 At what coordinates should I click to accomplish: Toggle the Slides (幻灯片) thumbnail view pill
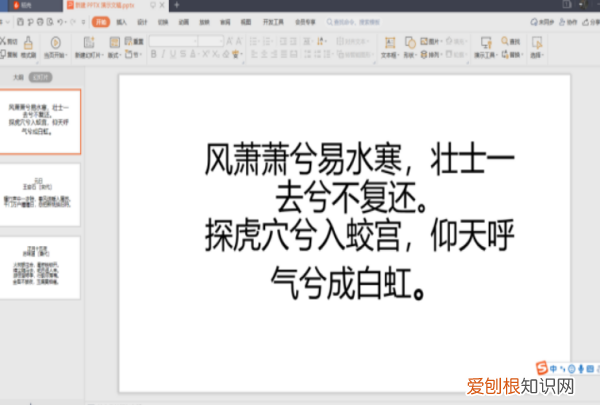[41, 77]
